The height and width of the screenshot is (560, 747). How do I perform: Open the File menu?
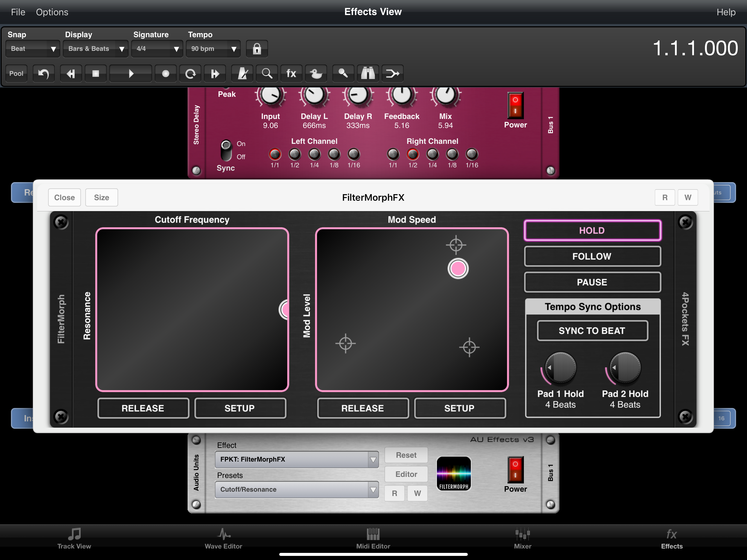point(18,12)
